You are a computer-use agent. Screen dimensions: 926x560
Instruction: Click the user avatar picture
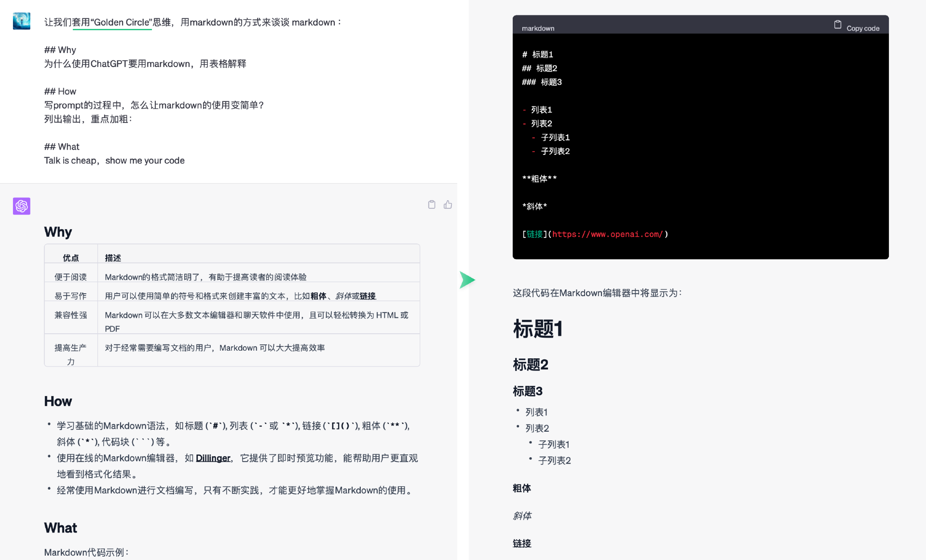pyautogui.click(x=21, y=21)
